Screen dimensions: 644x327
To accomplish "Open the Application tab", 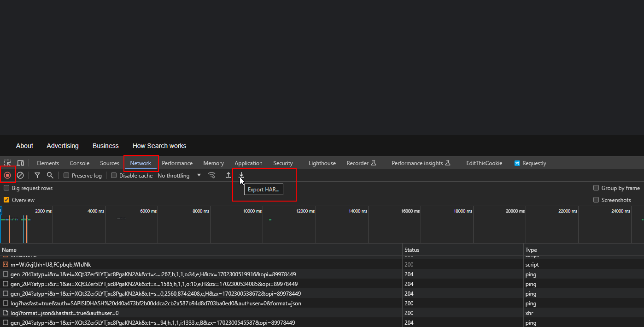I will [x=248, y=163].
